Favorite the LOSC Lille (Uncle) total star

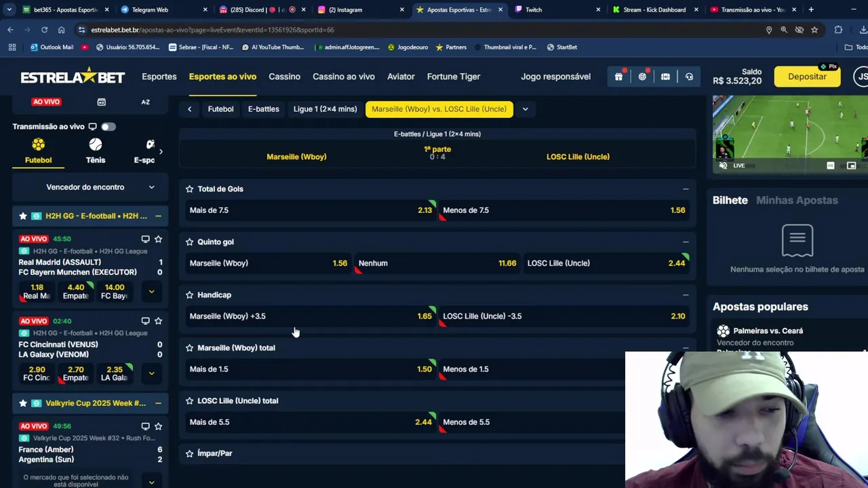pos(190,401)
